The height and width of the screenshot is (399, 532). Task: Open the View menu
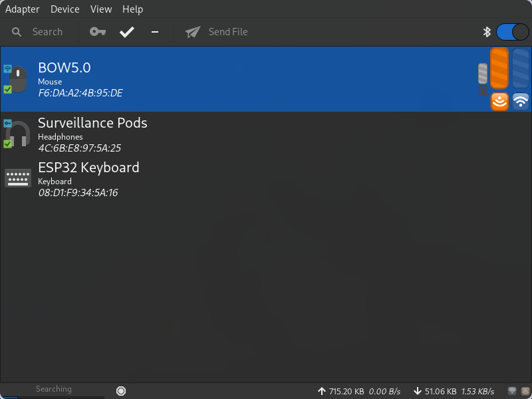click(x=101, y=9)
